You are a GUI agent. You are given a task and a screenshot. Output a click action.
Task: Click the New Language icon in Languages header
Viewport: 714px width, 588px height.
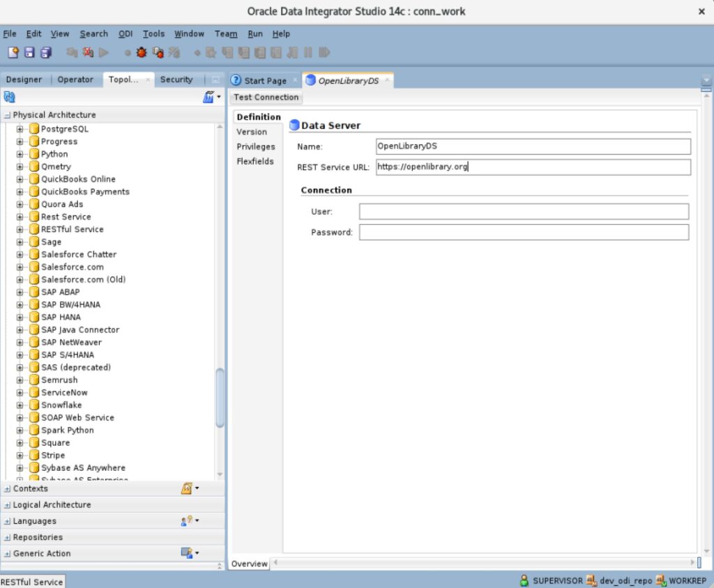click(x=187, y=520)
